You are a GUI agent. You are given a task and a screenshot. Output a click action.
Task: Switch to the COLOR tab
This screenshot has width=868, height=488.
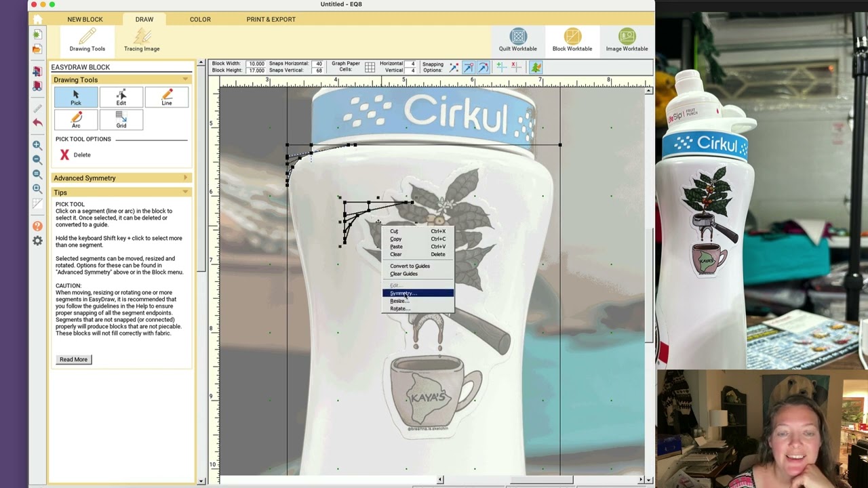pyautogui.click(x=200, y=20)
